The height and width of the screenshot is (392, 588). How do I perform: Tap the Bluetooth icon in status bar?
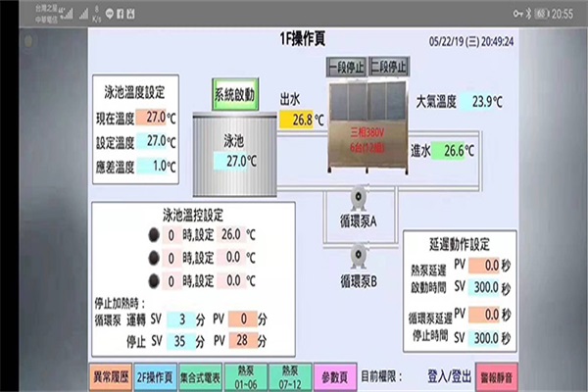528,14
